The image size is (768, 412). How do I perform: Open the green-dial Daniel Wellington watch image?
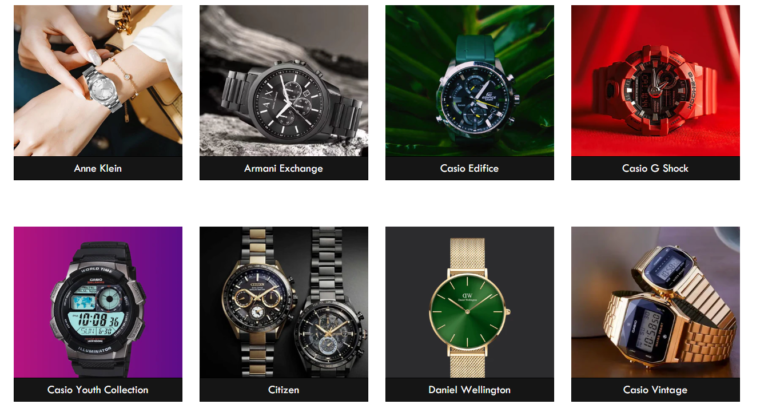pos(469,302)
